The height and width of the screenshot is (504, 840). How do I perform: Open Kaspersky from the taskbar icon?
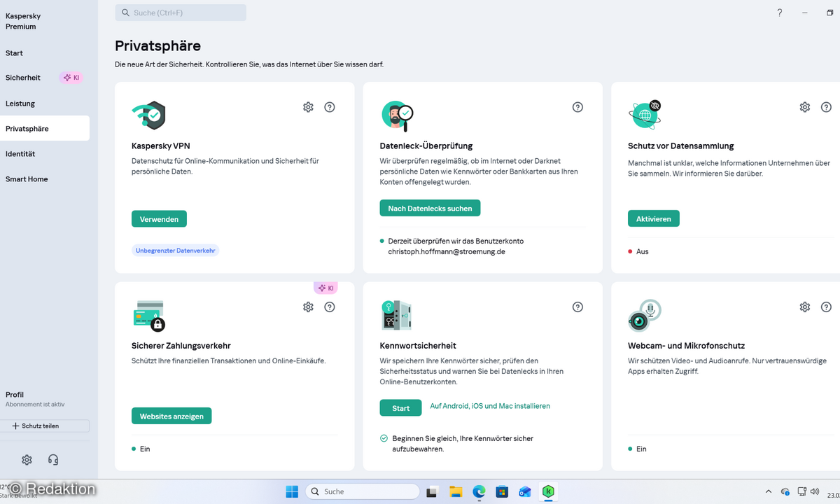tap(548, 491)
